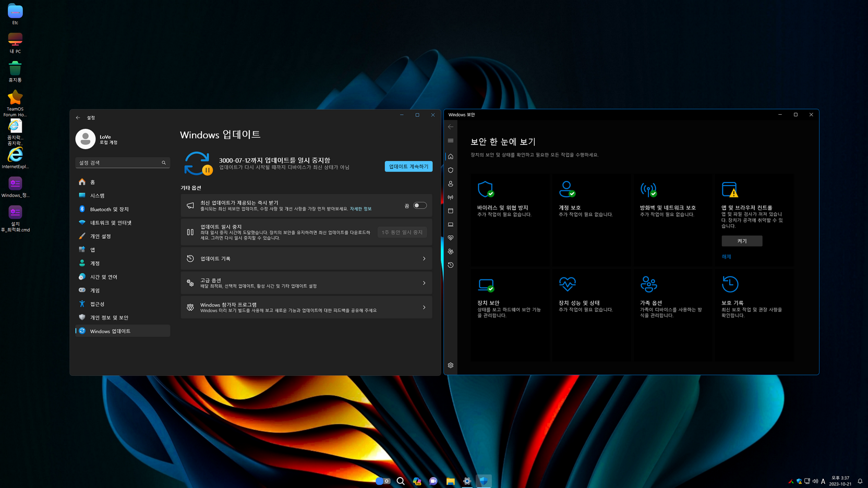
Task: Open File Explorer from taskbar
Action: click(x=450, y=481)
